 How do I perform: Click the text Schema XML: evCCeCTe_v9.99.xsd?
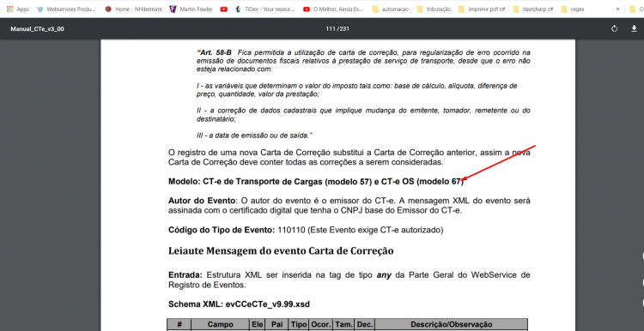coord(239,304)
